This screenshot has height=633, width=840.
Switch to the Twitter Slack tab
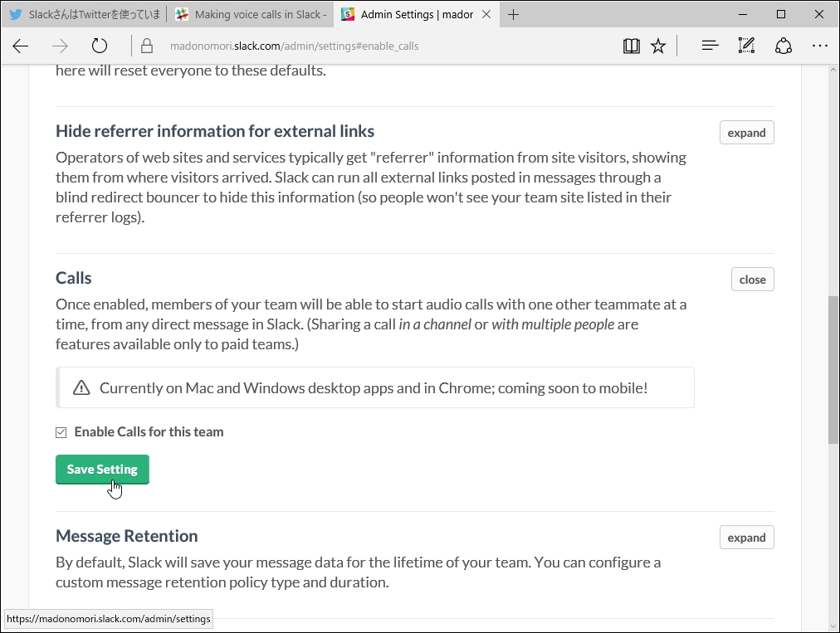85,14
